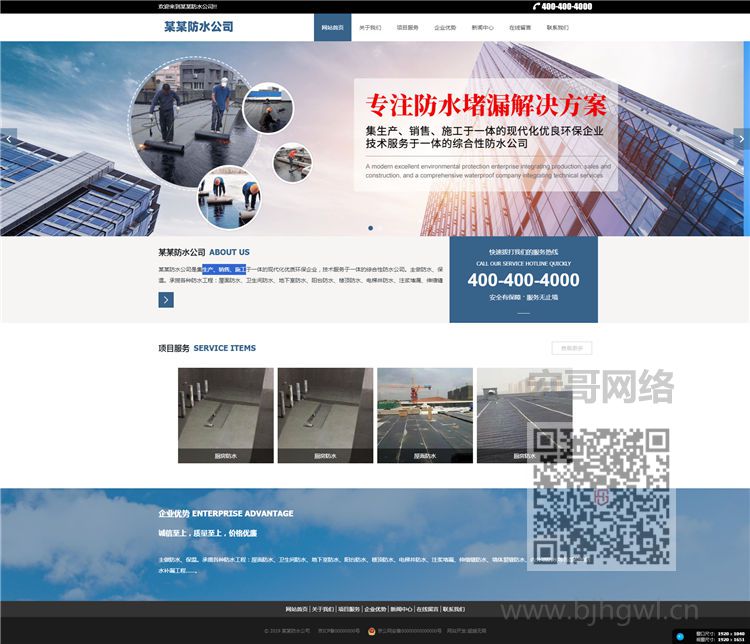This screenshot has height=644, width=750.
Task: Click the red banner headline 专注防水堵漏解决方案
Action: coord(486,105)
